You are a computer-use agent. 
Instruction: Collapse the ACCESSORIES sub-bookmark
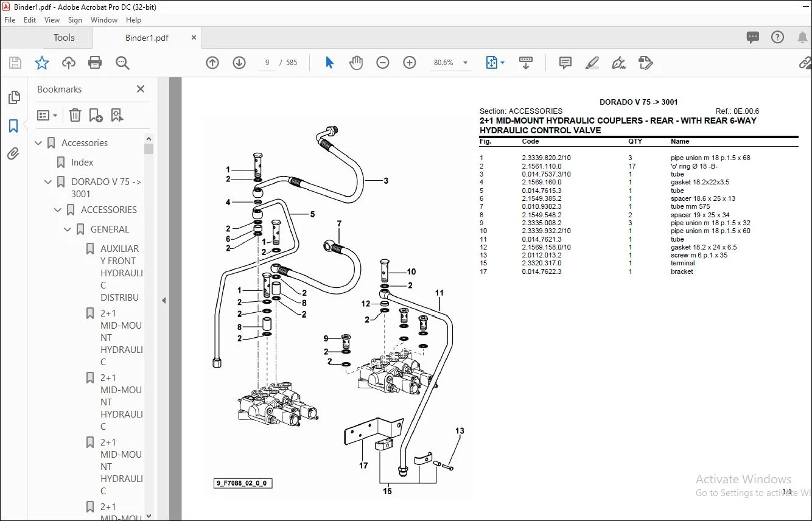pyautogui.click(x=58, y=210)
